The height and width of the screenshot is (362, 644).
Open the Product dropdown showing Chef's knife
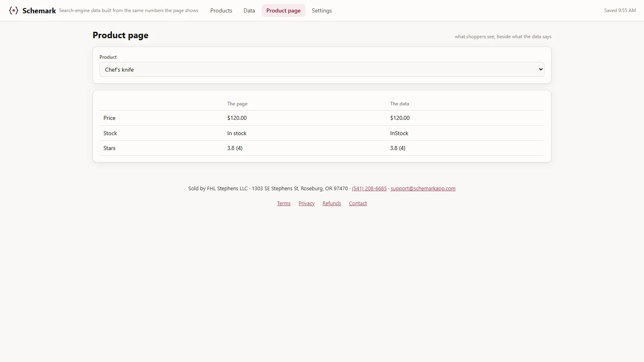click(x=322, y=70)
